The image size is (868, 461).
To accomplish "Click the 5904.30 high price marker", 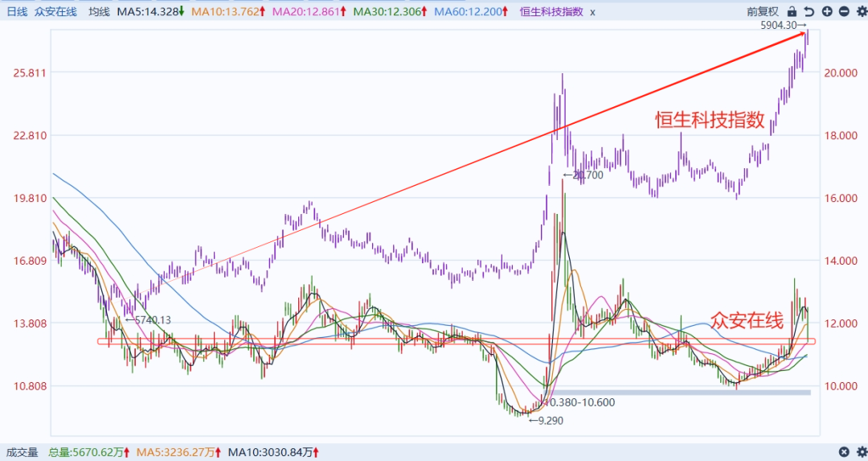I will tap(784, 25).
